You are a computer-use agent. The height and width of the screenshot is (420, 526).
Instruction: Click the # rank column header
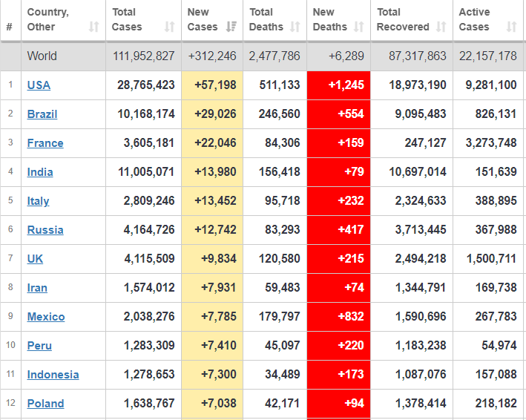tap(9, 27)
